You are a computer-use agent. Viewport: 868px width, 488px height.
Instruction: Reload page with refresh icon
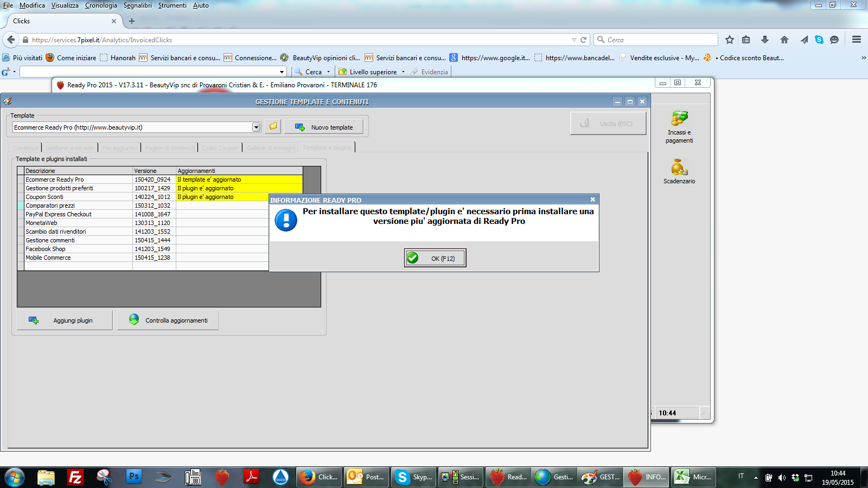tap(583, 40)
